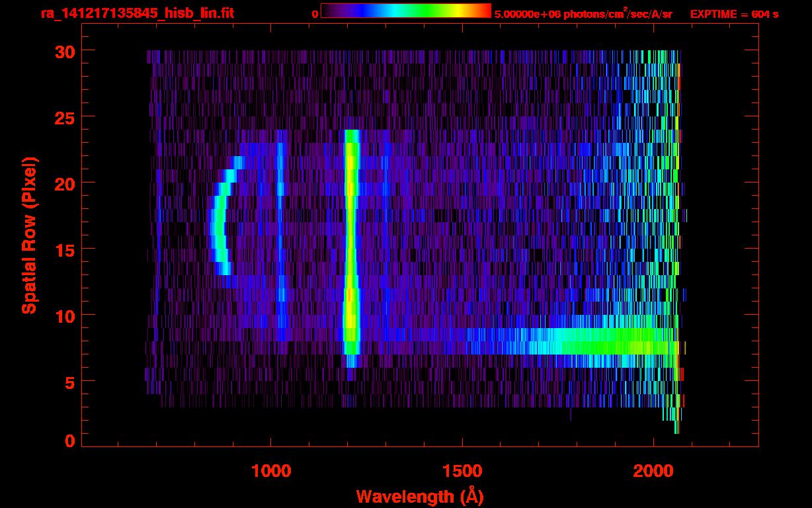Click x-axis tick label 2000

tap(653, 470)
